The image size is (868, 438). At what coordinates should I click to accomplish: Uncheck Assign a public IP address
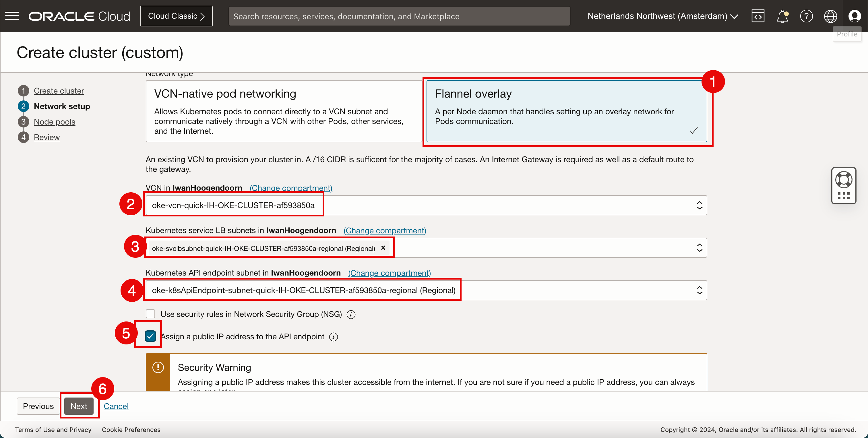point(150,336)
